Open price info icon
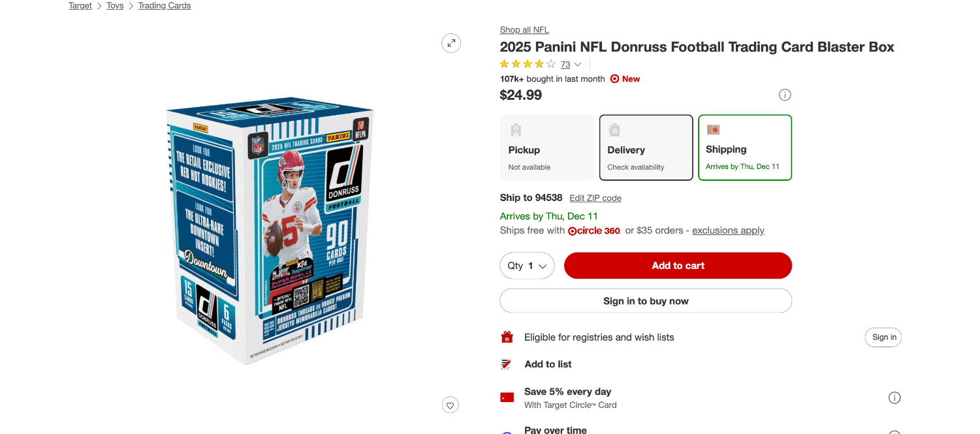980x434 pixels. 785,95
